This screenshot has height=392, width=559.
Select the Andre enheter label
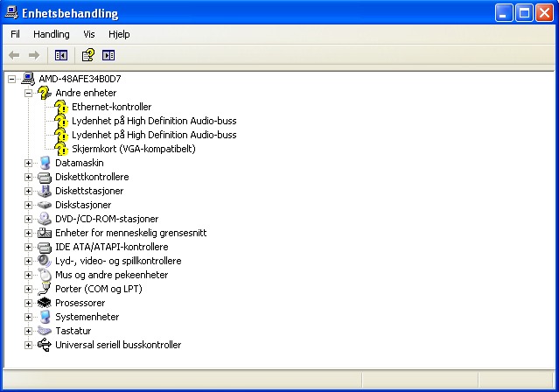86,93
